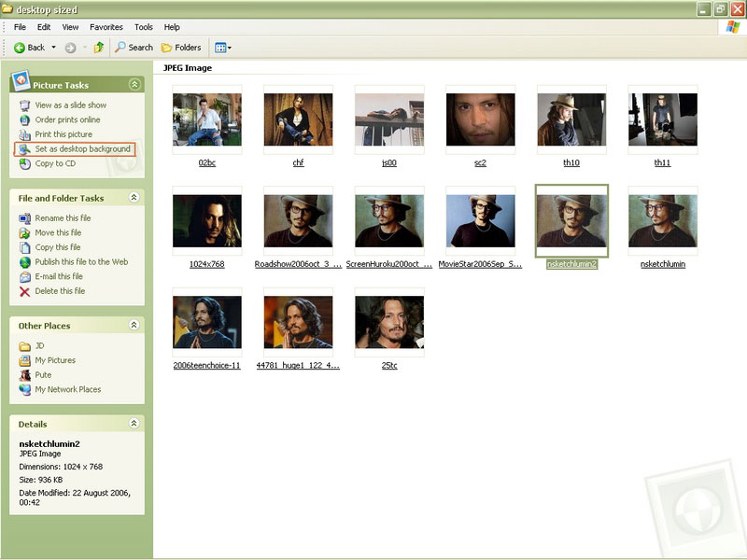This screenshot has height=560, width=747.
Task: Click Set as desktop background
Action: pos(82,149)
